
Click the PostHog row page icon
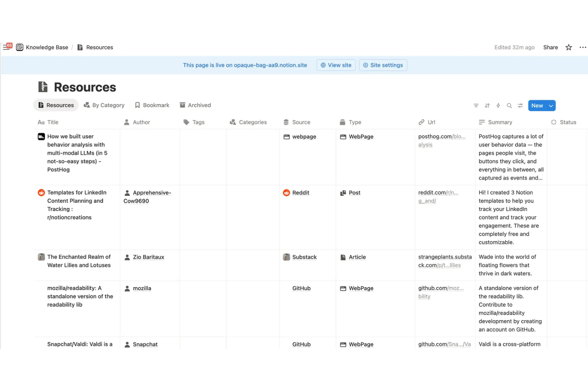pyautogui.click(x=41, y=137)
